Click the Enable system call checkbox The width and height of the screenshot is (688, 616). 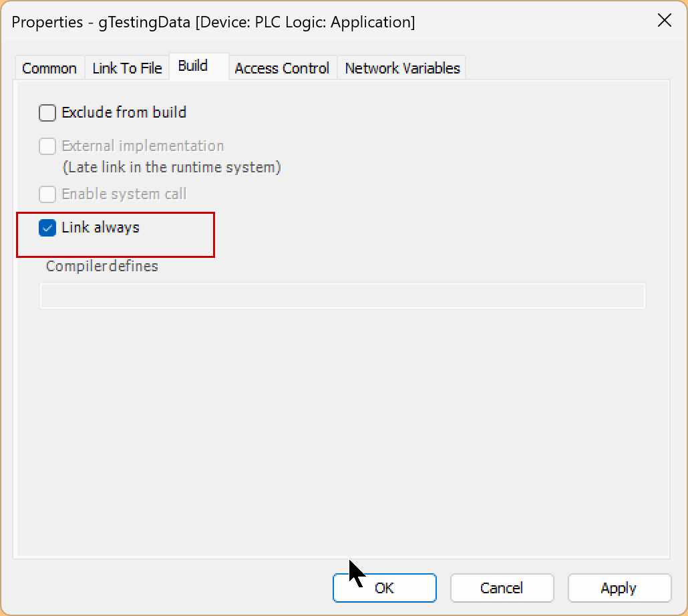coord(47,194)
